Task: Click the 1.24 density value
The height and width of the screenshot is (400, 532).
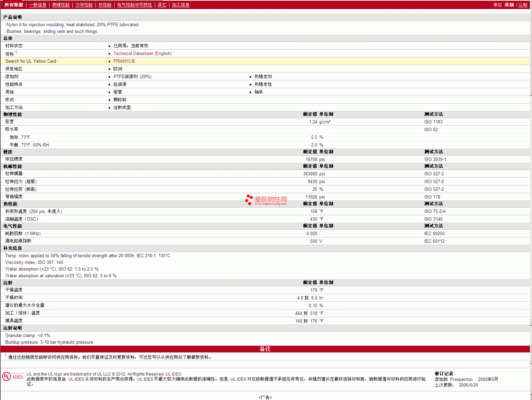Action: pos(313,122)
